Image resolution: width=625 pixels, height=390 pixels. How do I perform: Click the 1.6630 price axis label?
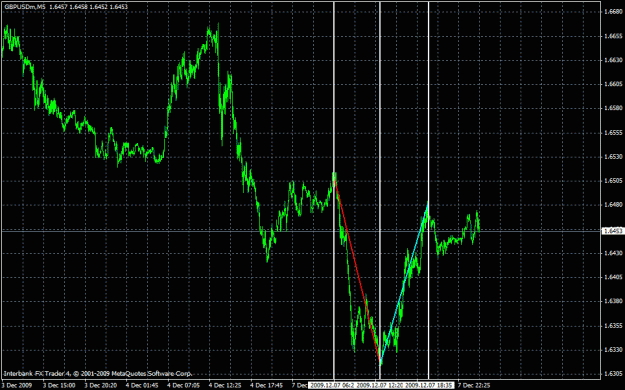coord(613,60)
